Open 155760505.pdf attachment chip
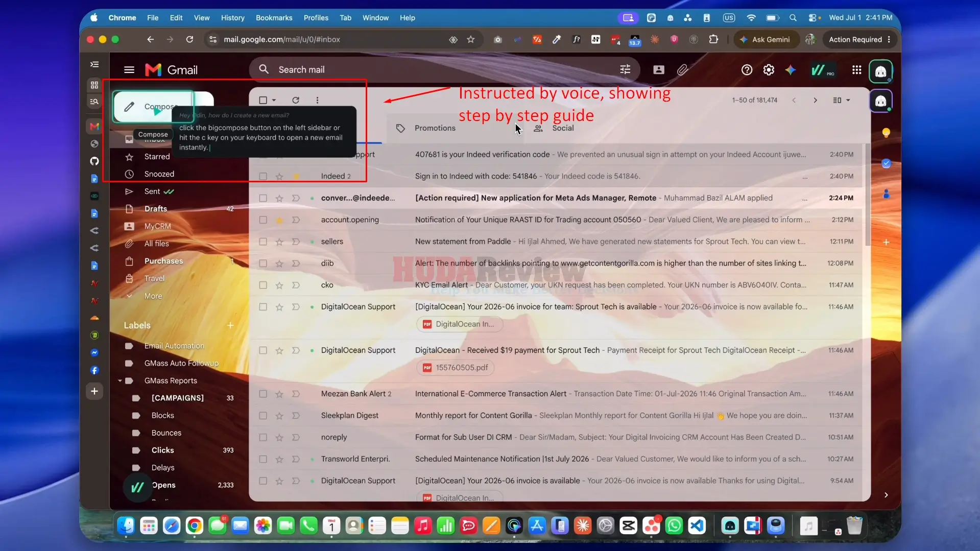 point(455,368)
